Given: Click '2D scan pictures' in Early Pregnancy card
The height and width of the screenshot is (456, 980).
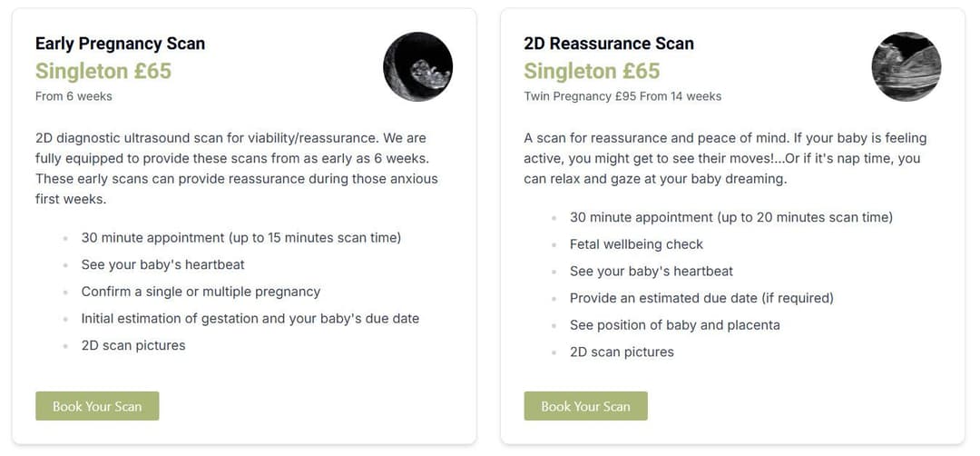Looking at the screenshot, I should (133, 345).
